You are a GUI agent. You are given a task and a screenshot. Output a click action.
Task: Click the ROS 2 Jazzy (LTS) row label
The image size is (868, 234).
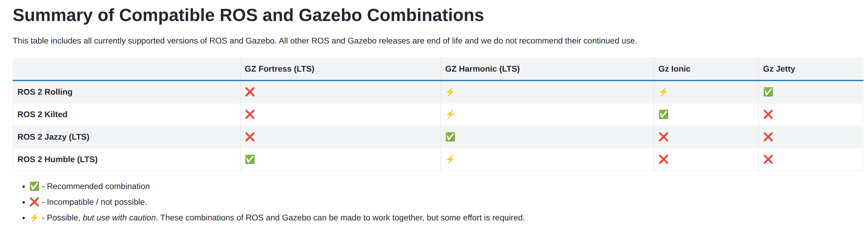click(x=53, y=137)
